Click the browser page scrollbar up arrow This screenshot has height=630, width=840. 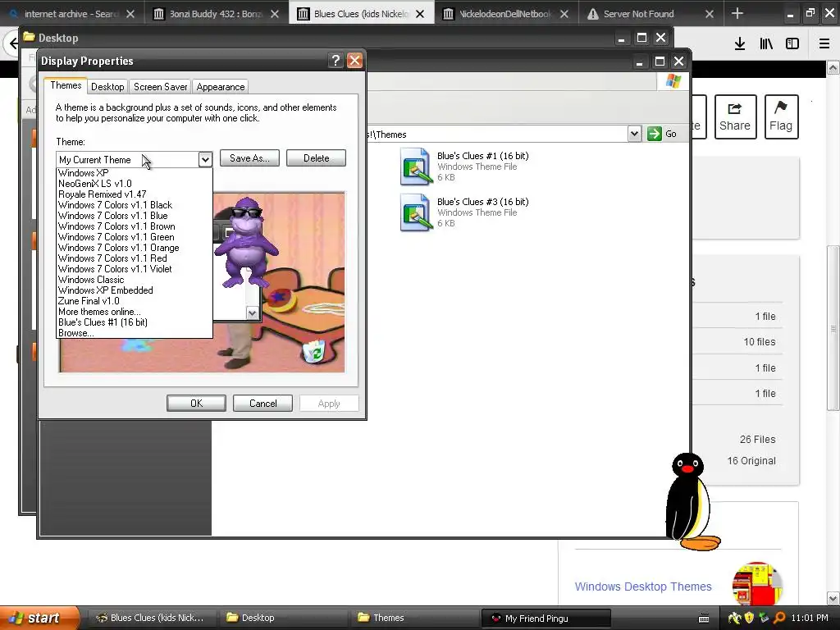(833, 68)
